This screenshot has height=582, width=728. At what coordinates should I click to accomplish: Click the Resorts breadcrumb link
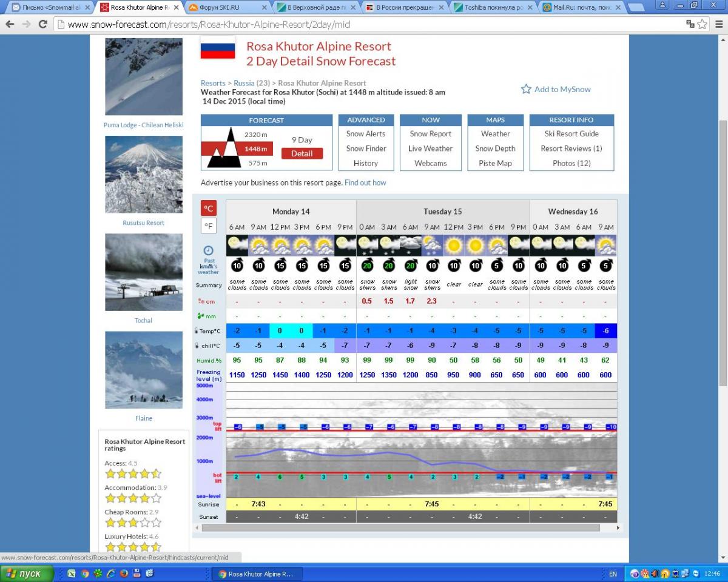pyautogui.click(x=213, y=83)
